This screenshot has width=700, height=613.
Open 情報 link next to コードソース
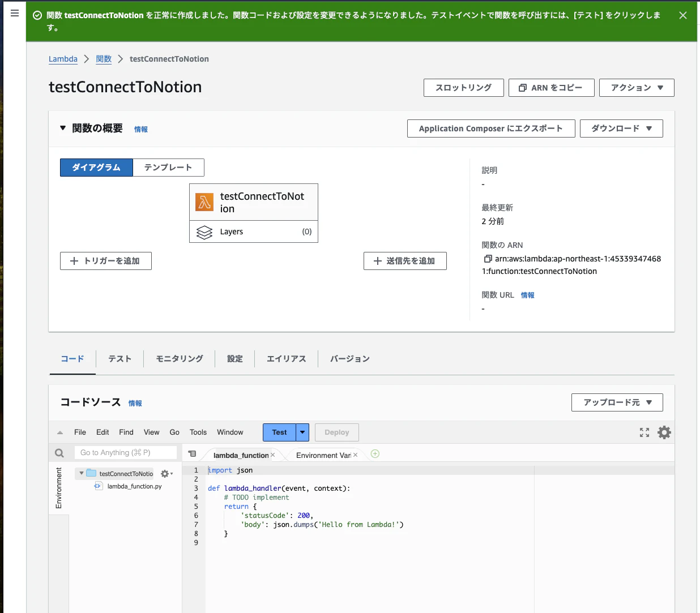[135, 404]
